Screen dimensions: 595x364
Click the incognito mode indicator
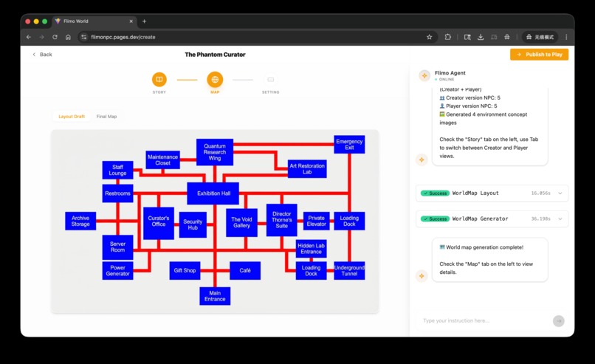(x=540, y=37)
